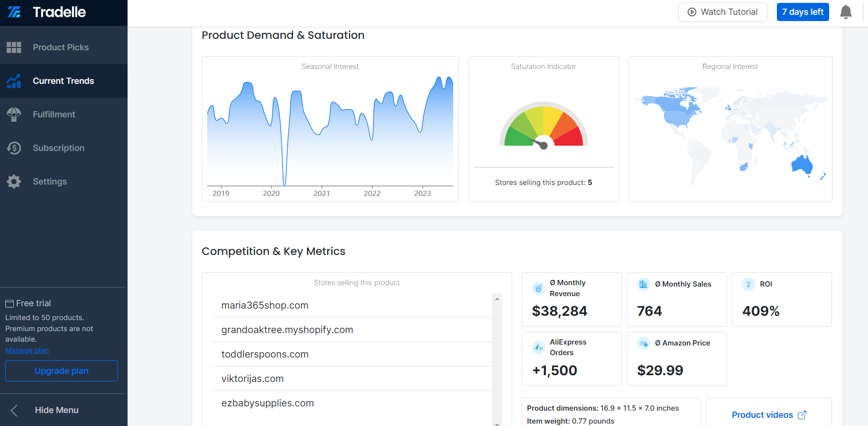Click the Upgrade plan button
The width and height of the screenshot is (868, 426).
click(61, 371)
